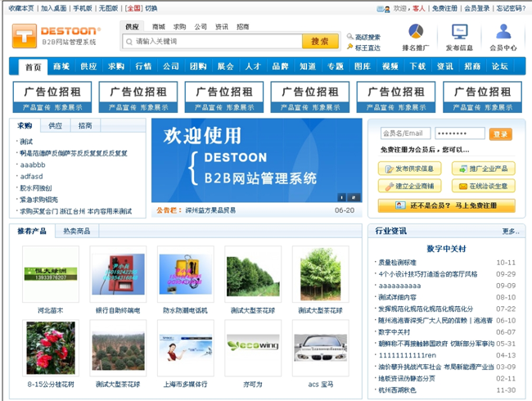Focus the 会员名/Email input

tap(405, 133)
